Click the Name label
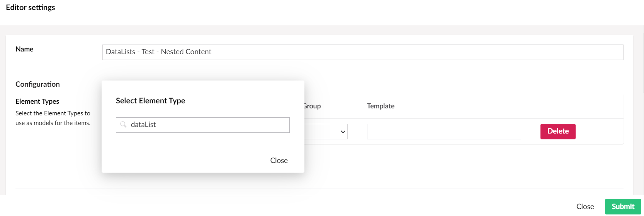The image size is (644, 216). coord(24,49)
